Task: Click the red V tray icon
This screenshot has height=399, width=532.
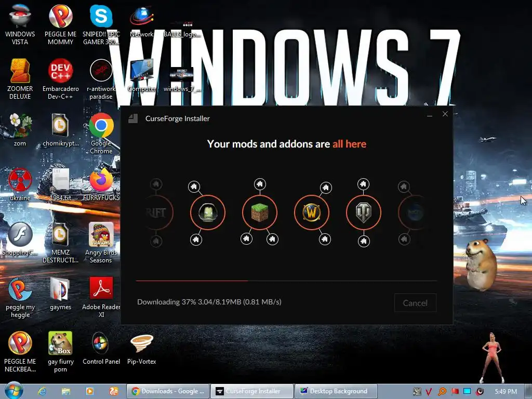Action: point(429,392)
